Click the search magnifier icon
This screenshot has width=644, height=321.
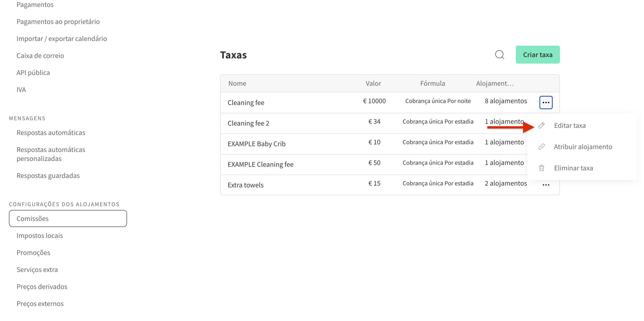[500, 55]
